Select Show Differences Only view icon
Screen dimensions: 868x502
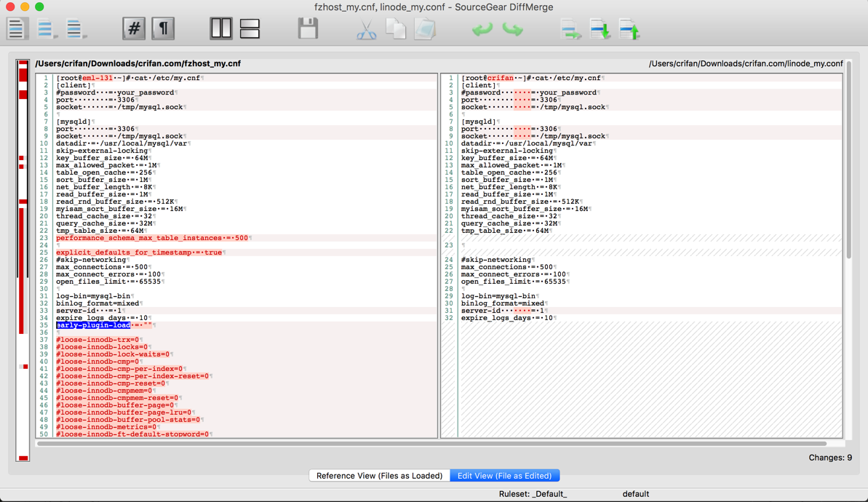point(46,28)
